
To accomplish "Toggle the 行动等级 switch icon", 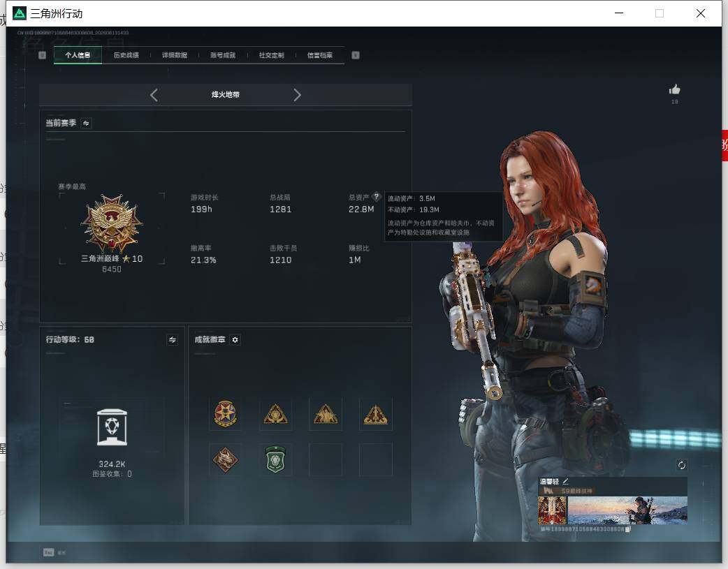I will pyautogui.click(x=173, y=340).
